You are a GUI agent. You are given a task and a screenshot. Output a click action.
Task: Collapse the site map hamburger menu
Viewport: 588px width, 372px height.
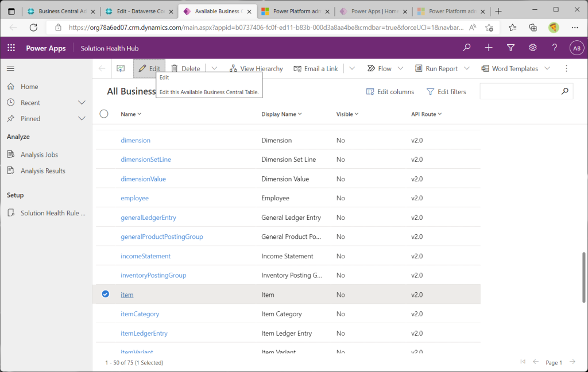(x=10, y=69)
